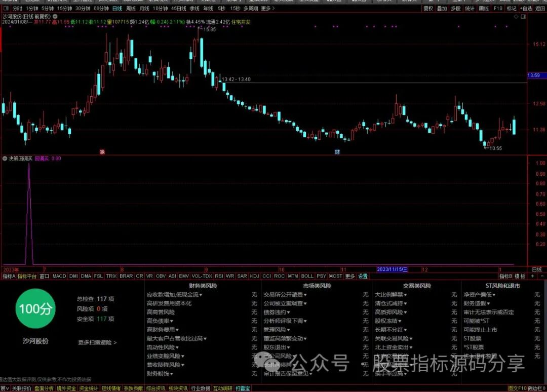Viewport: 547px width, 392px height.
Task: Expand 流动性风险 risk item
Action: point(163,347)
